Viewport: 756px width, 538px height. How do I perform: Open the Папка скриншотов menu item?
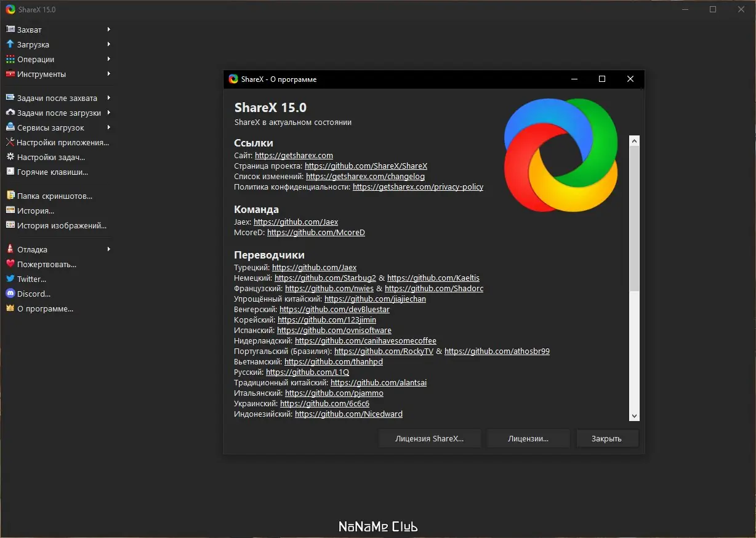click(x=58, y=196)
